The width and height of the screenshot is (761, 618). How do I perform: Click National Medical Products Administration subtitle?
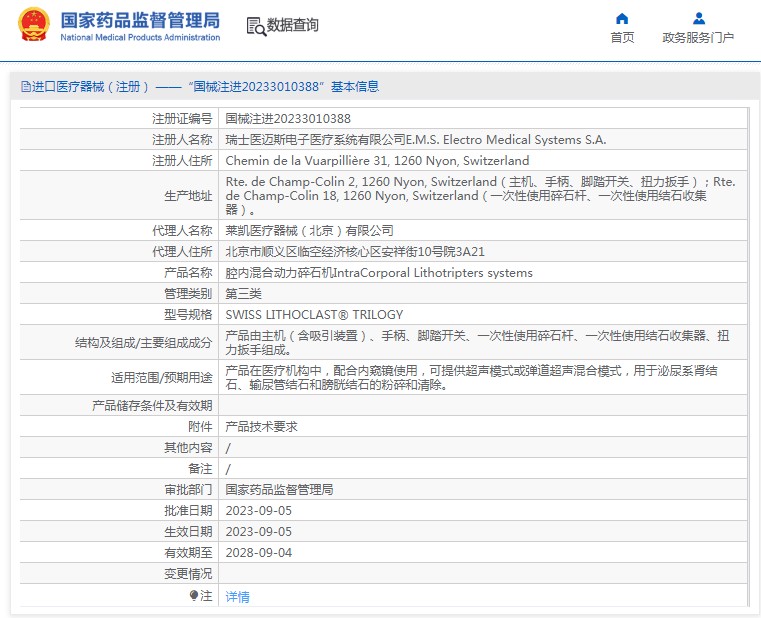pyautogui.click(x=140, y=38)
